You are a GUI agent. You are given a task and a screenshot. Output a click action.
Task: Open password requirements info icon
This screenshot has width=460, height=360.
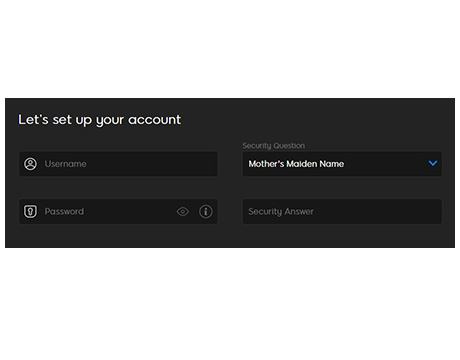point(206,211)
